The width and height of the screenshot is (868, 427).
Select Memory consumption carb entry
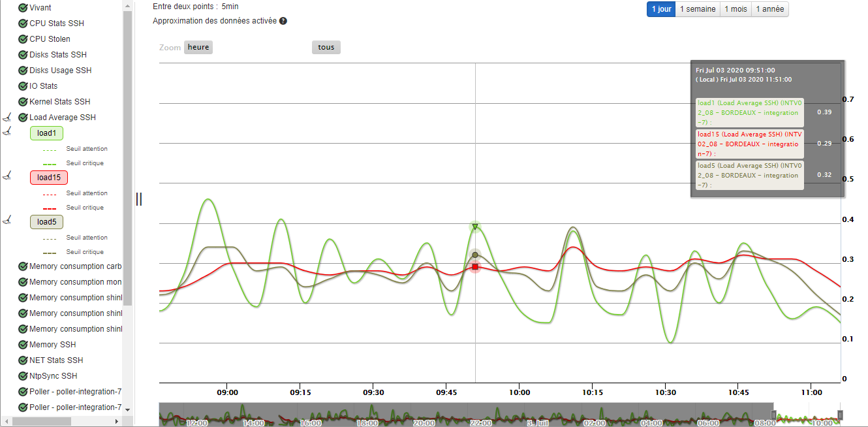[76, 266]
